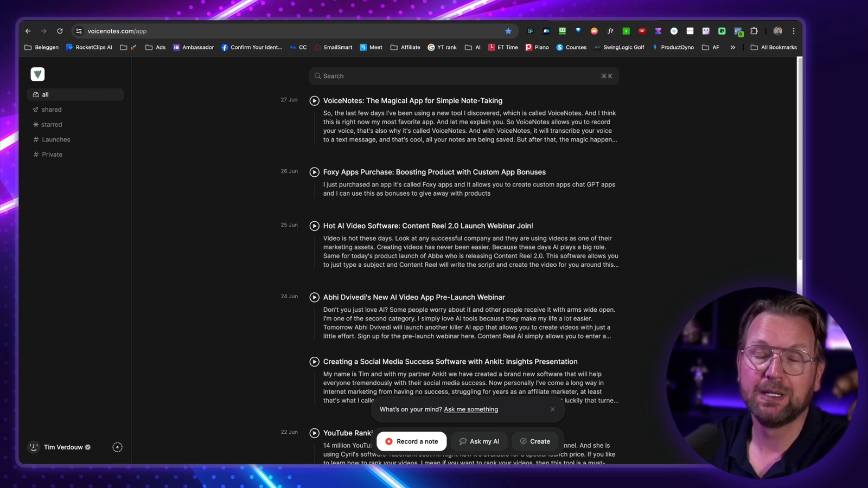Click the Chrome profile picture icon
Screen dimensions: 868x488
777,31
